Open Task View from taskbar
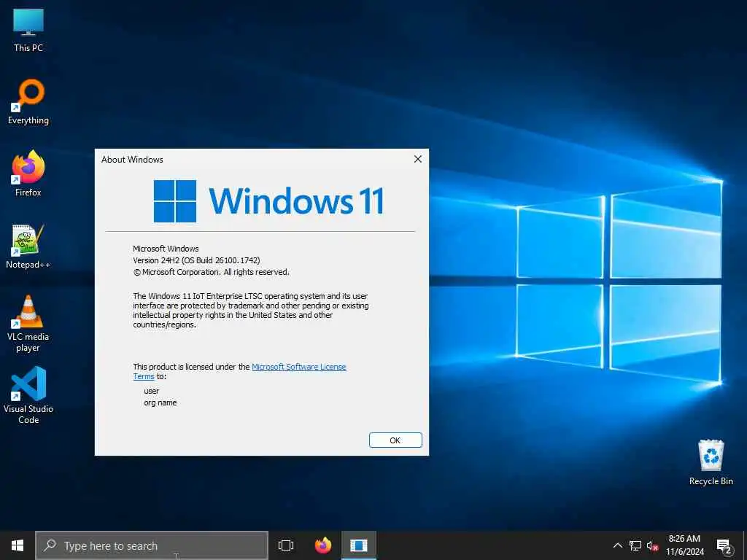The image size is (747, 560). click(286, 545)
